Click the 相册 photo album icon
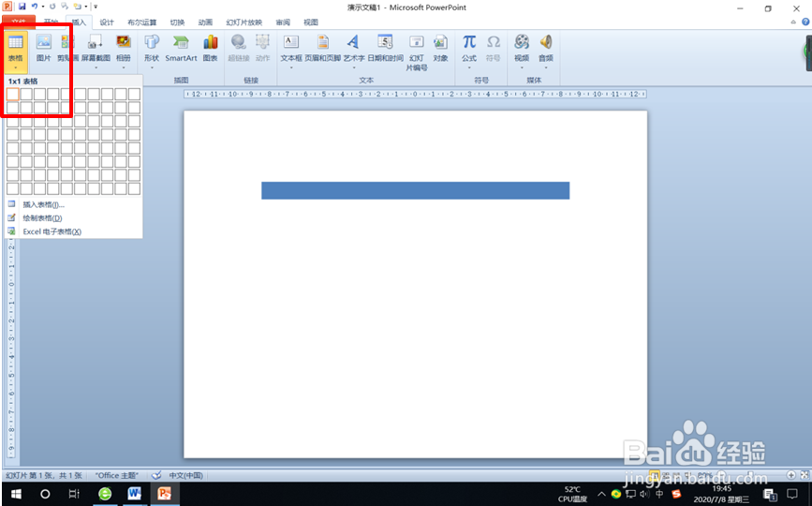This screenshot has width=812, height=506. (124, 42)
